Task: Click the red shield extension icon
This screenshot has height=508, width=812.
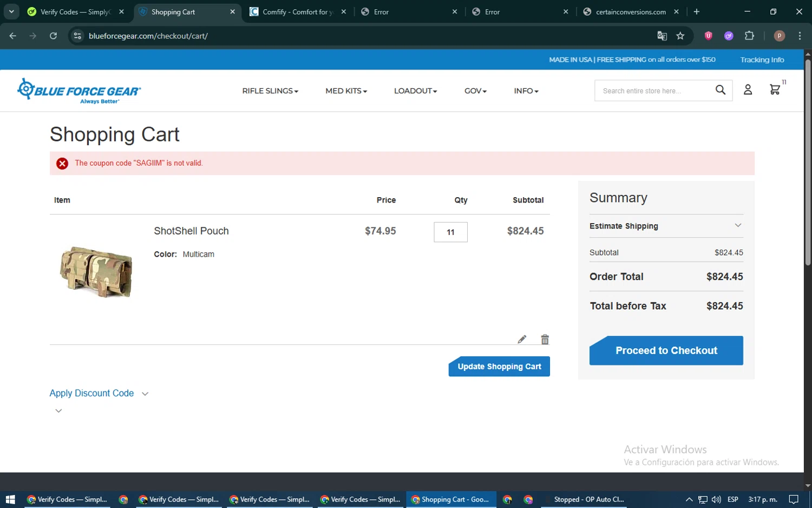Action: click(708, 36)
